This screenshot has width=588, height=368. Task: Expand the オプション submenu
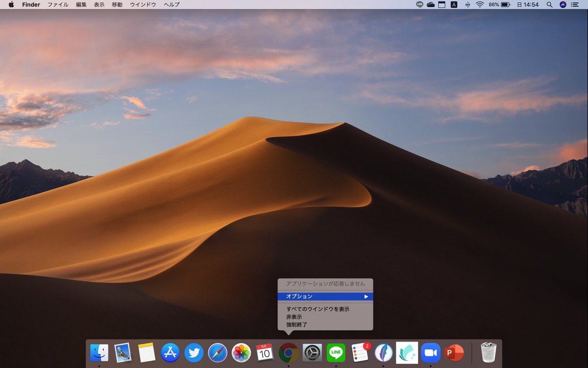click(325, 296)
